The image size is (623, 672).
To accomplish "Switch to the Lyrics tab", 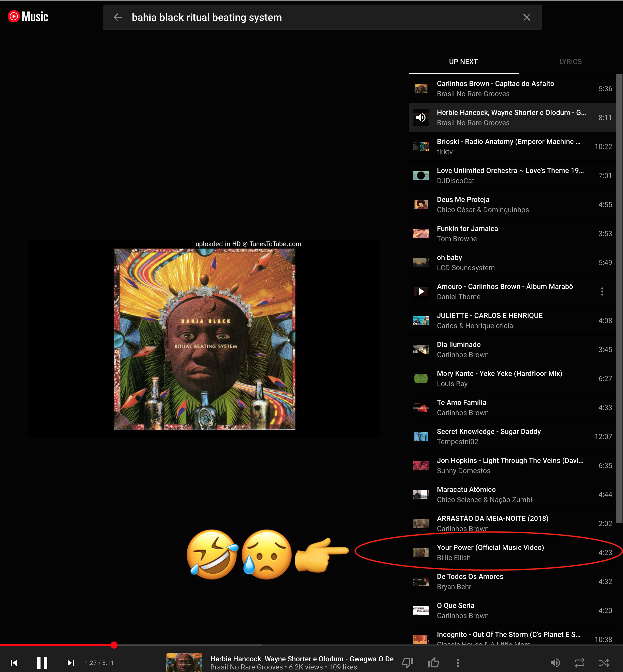I will [570, 62].
